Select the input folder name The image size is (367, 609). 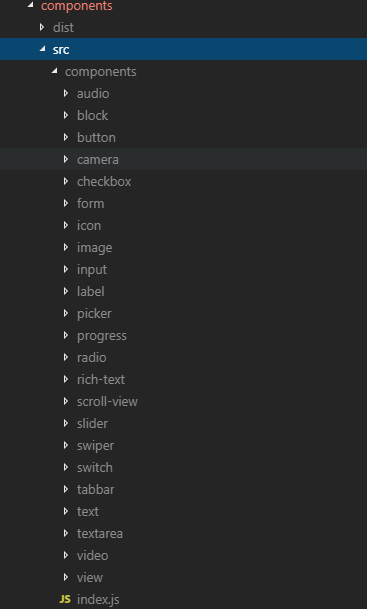coord(92,270)
